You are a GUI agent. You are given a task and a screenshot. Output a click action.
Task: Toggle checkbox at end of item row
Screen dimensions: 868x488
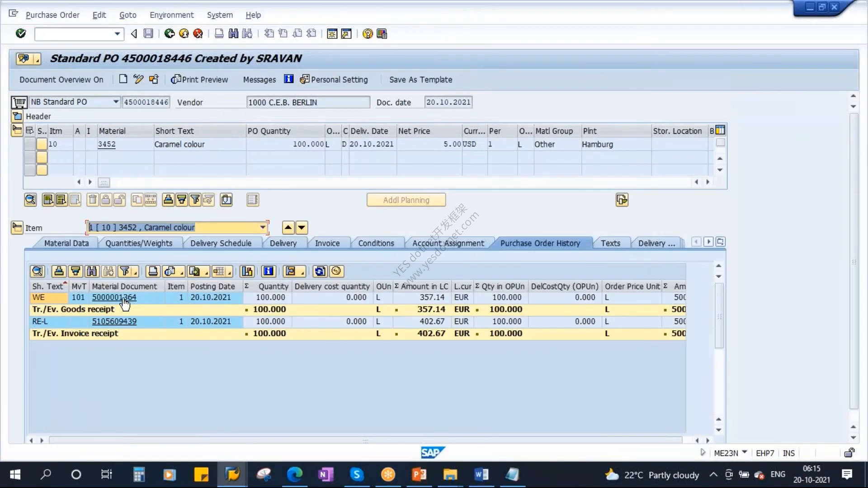click(x=721, y=143)
